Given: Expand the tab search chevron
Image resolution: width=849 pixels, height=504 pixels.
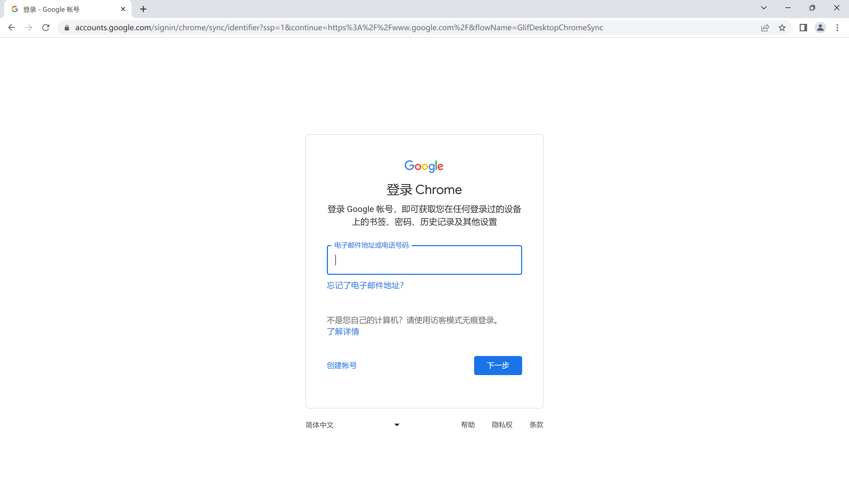Looking at the screenshot, I should click(x=764, y=8).
